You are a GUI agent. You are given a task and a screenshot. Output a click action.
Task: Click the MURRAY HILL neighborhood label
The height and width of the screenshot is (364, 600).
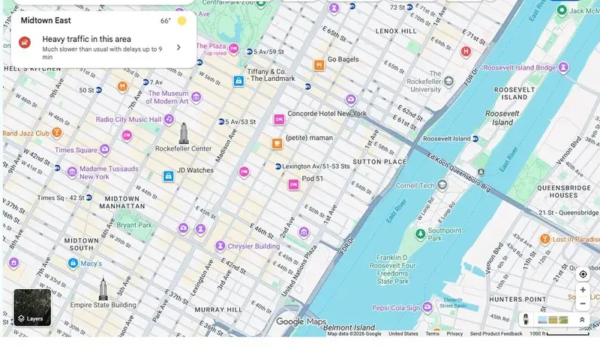(218, 310)
